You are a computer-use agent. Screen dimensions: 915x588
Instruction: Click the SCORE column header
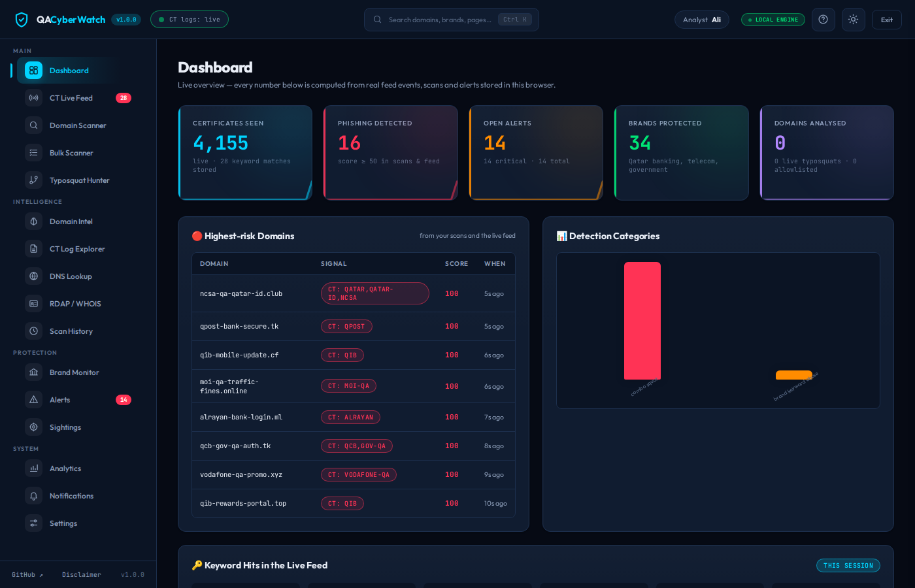pos(456,264)
